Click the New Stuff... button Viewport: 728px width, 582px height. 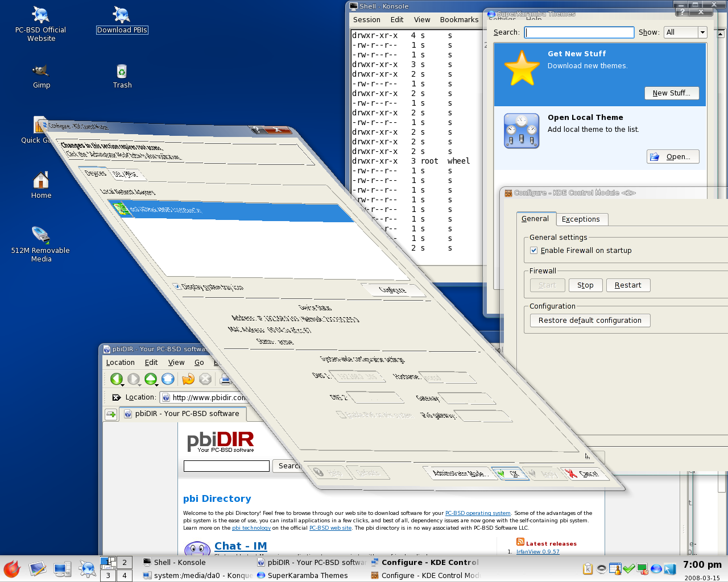pyautogui.click(x=671, y=93)
